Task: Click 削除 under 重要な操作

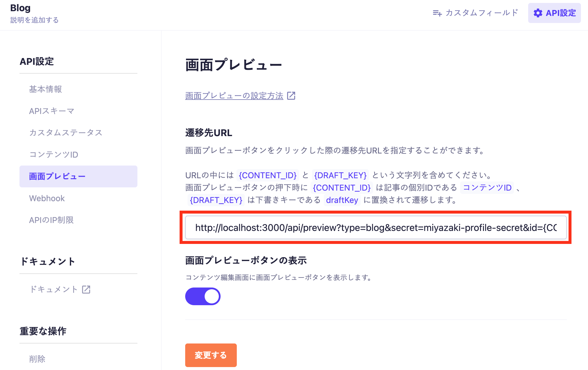Action: [x=37, y=359]
